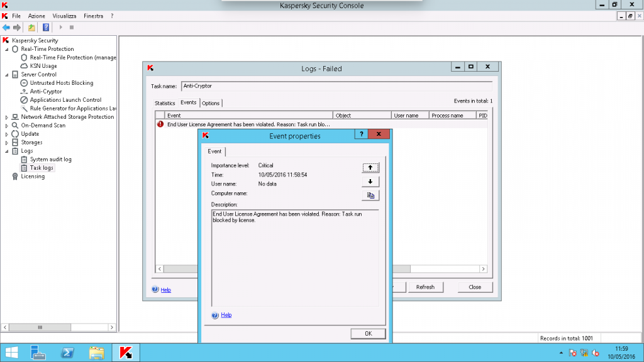Click OK in Event properties dialog
This screenshot has height=362, width=644.
point(369,334)
